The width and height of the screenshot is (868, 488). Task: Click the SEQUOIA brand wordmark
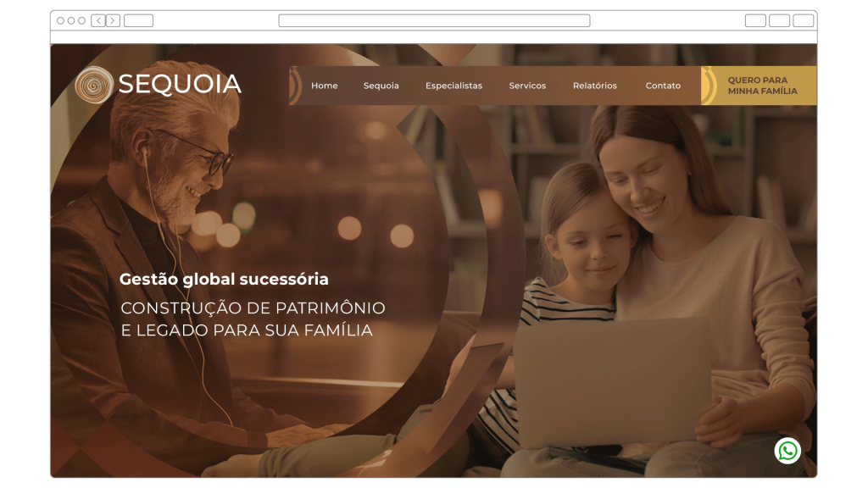pos(180,85)
